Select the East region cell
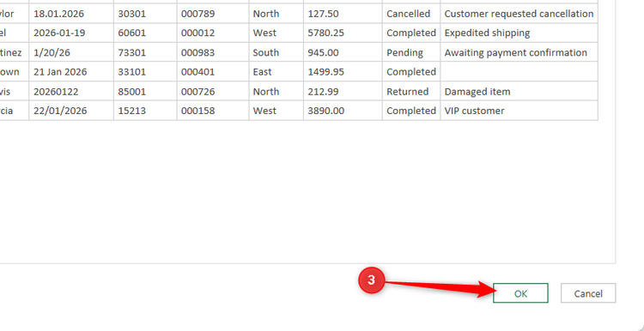The height and width of the screenshot is (331, 644). (x=276, y=72)
